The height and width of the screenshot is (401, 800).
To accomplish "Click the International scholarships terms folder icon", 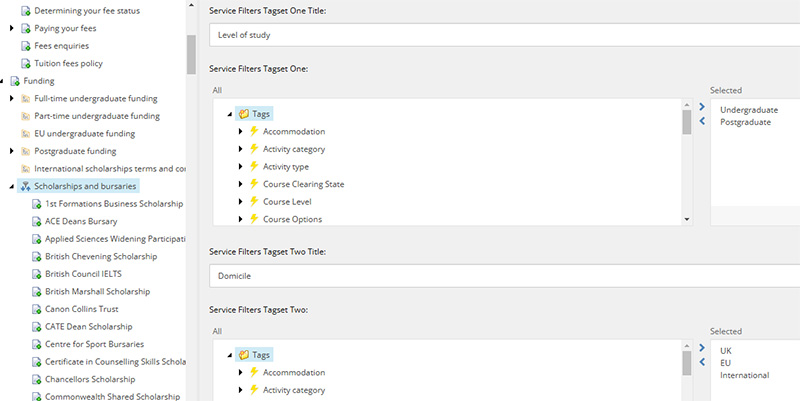I will click(26, 169).
